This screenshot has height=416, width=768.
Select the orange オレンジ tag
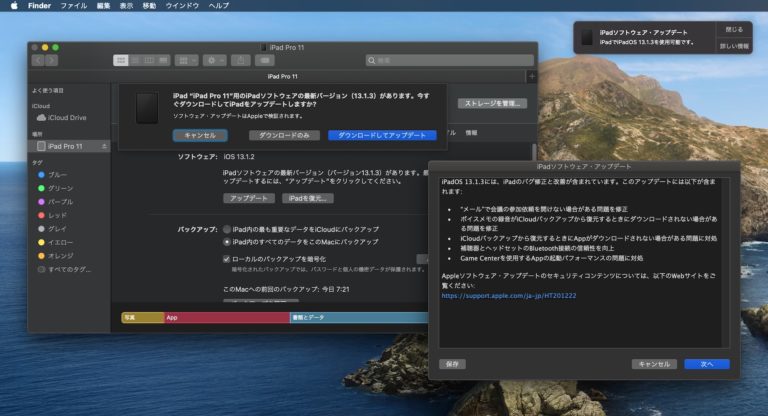click(x=55, y=256)
